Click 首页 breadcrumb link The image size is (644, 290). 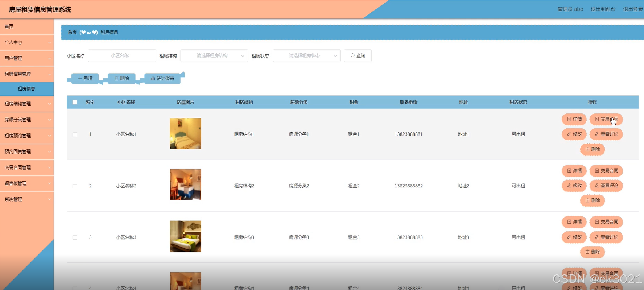(72, 32)
